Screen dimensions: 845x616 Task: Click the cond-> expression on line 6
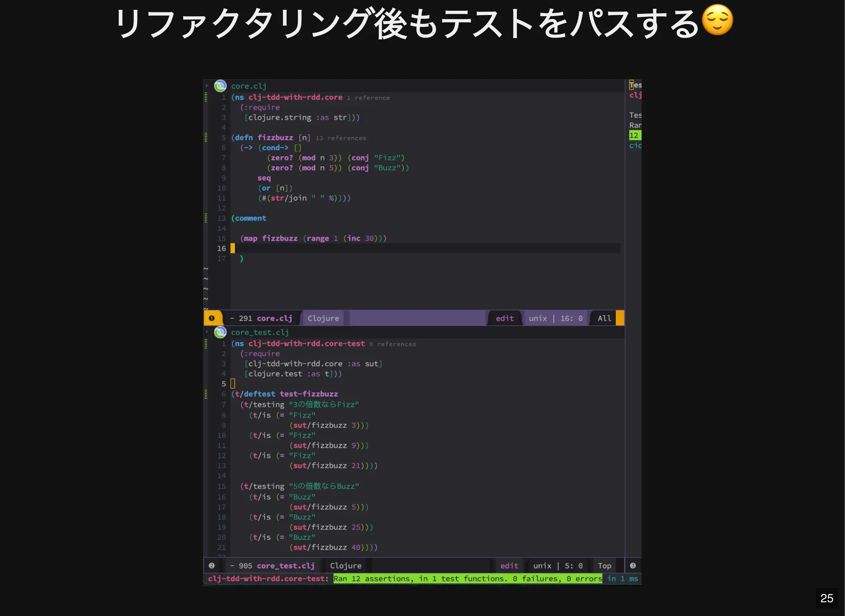pos(280,148)
